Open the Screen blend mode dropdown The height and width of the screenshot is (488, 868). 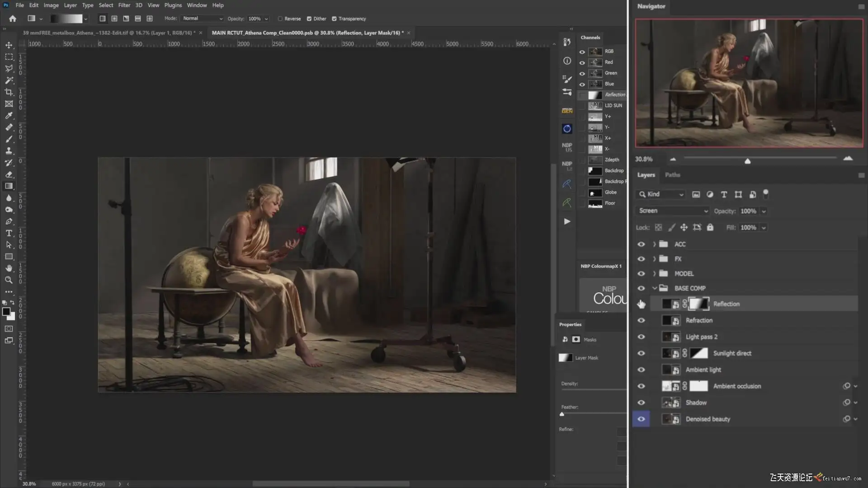pos(672,211)
